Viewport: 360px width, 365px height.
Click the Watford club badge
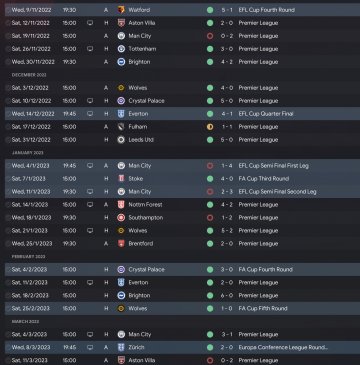(121, 10)
